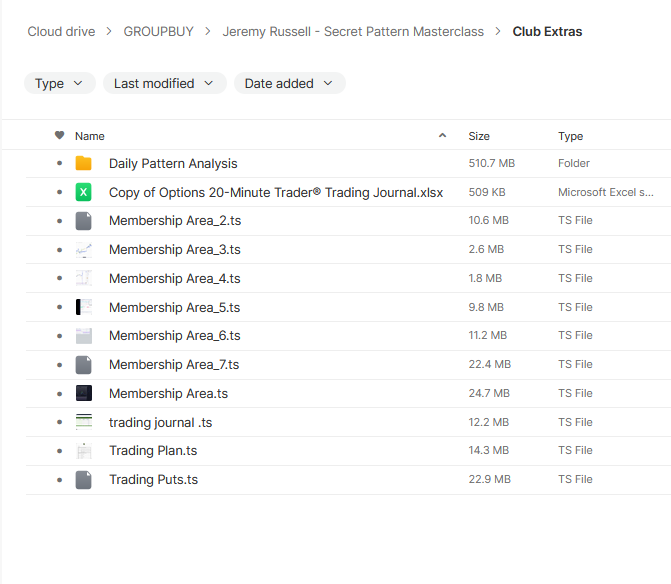671x584 pixels.
Task: Select file name Membership Area_4.ts
Action: pos(175,279)
